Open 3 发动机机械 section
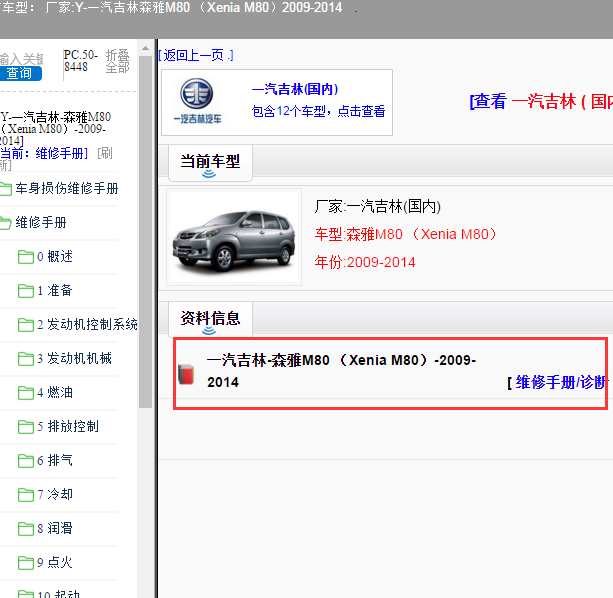613x598 pixels. pyautogui.click(x=75, y=358)
